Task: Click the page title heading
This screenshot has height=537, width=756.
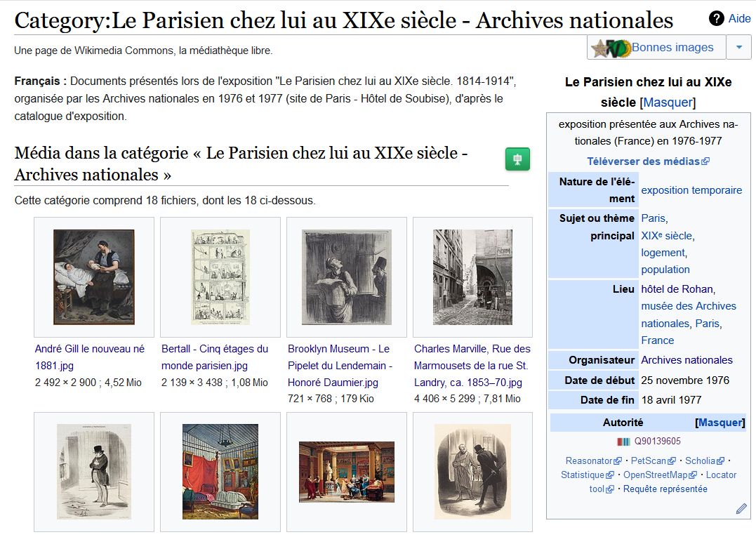Action: pyautogui.click(x=344, y=21)
